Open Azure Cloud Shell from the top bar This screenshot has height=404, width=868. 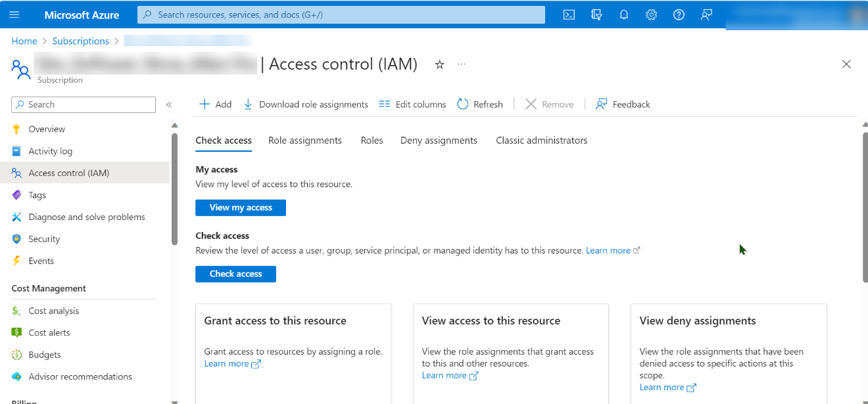point(568,14)
